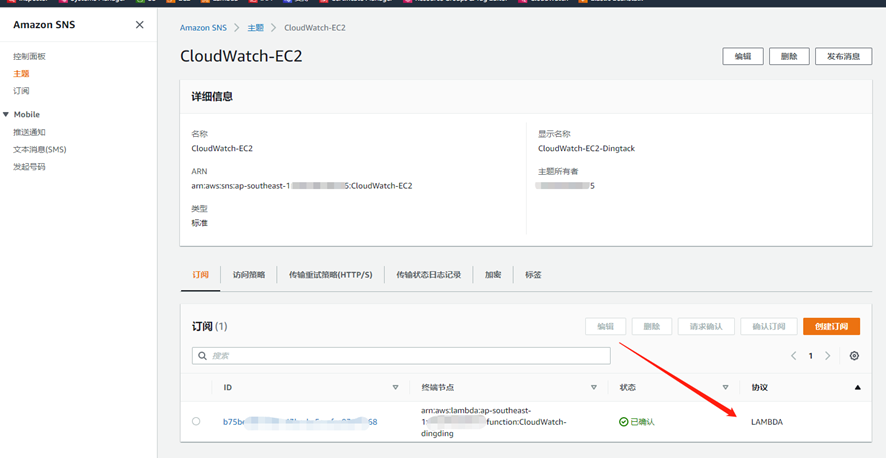
Task: Click the subscription search field
Action: tap(401, 356)
